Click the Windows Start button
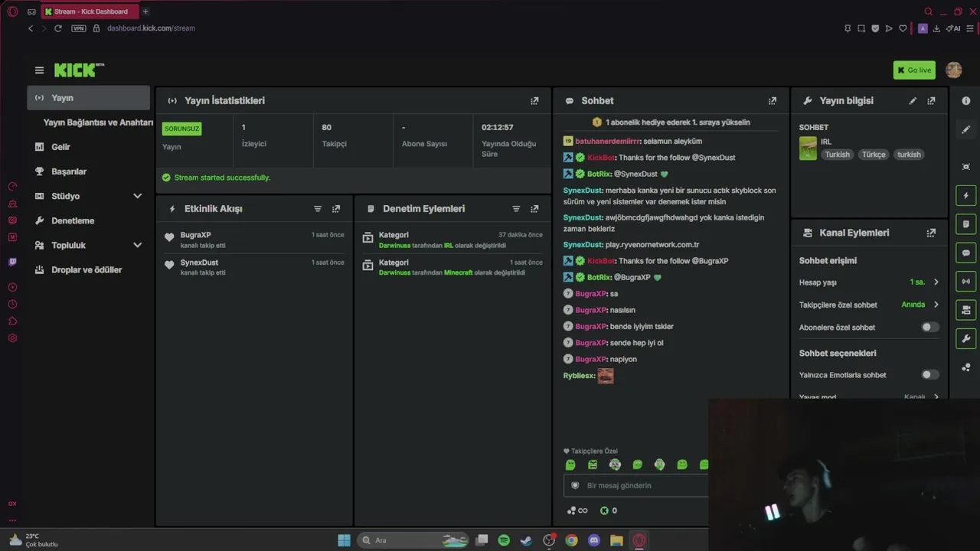This screenshot has width=980, height=551. pyautogui.click(x=345, y=540)
